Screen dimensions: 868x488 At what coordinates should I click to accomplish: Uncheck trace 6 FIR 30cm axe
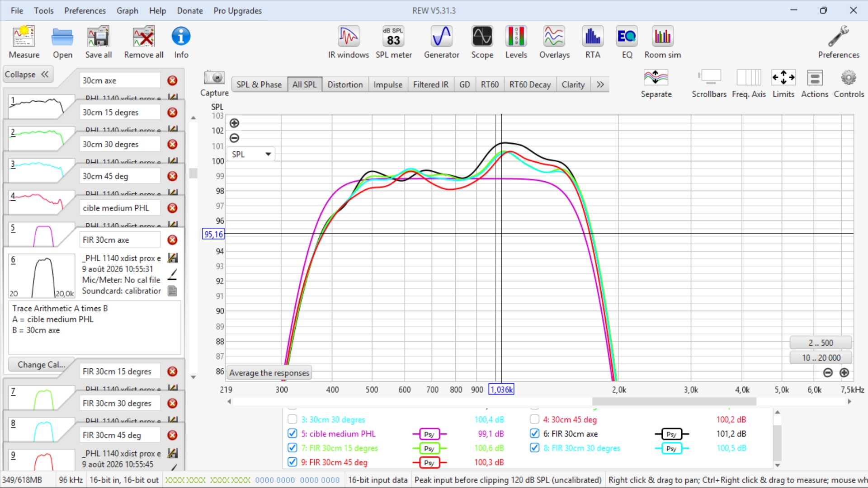click(534, 434)
